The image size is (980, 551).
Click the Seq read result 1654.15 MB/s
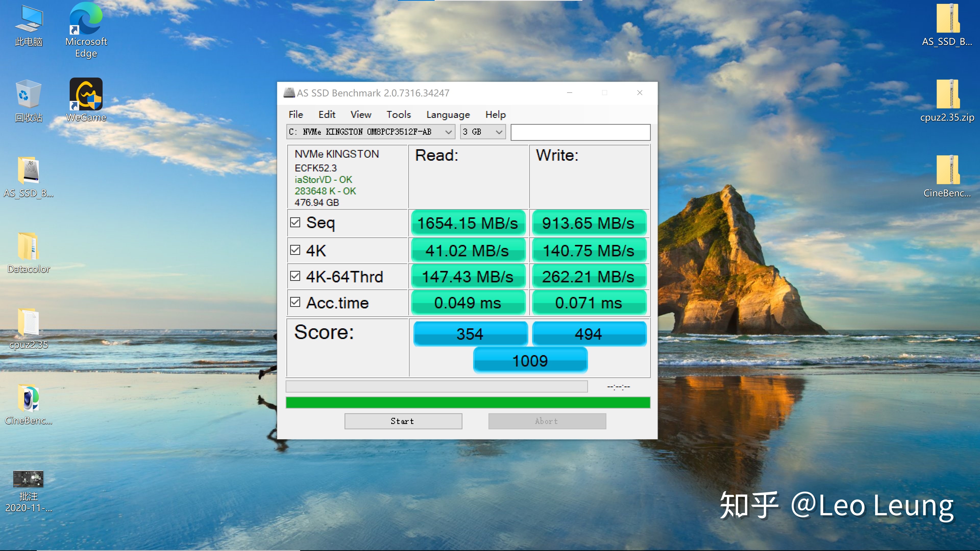coord(468,223)
